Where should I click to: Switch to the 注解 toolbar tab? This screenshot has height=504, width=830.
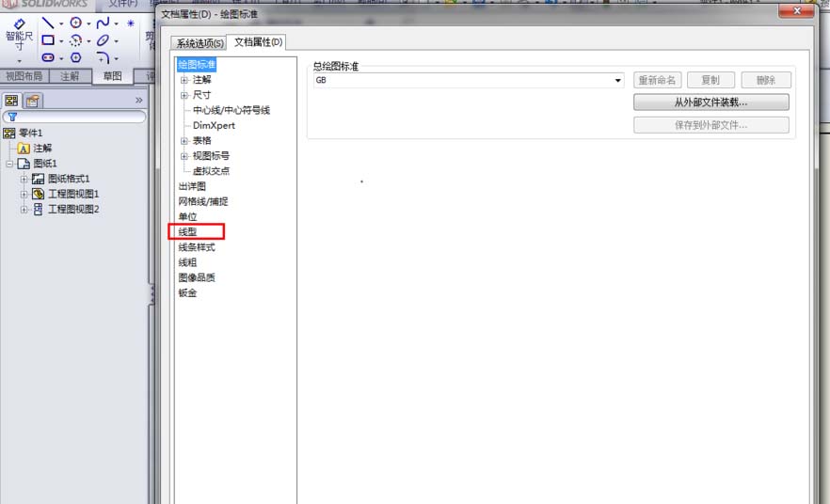point(70,76)
